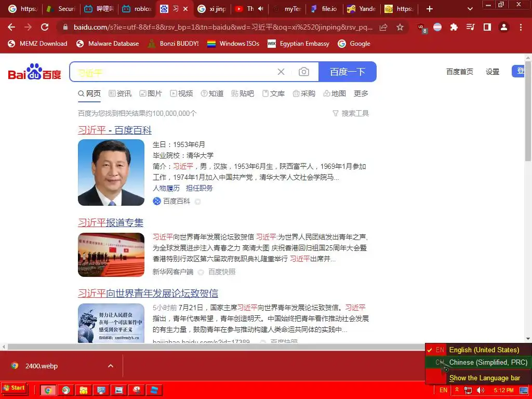Switch to the 资讯 tab
The width and height of the screenshot is (532, 399).
coord(120,94)
